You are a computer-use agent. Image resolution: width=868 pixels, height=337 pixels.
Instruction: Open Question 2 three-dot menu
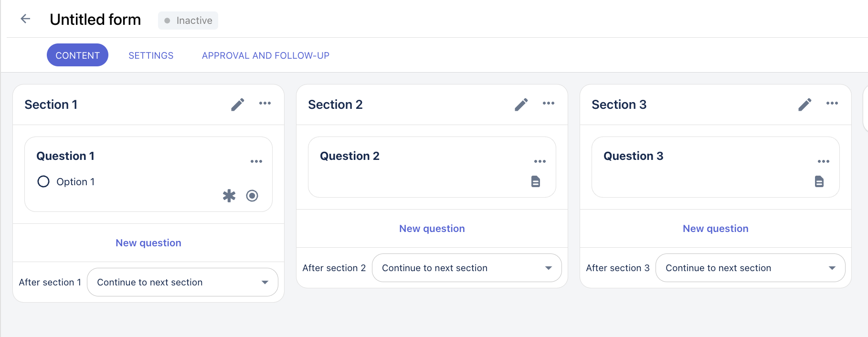coord(540,161)
